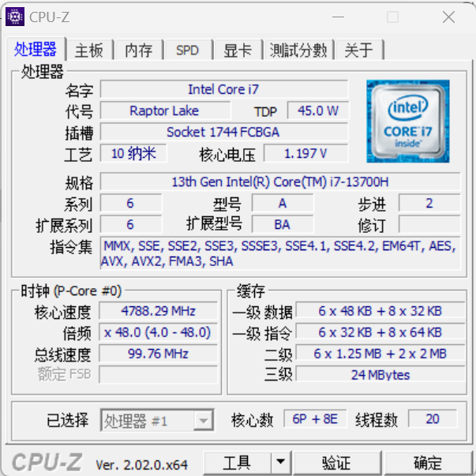Click the thread count 20

pos(433,418)
